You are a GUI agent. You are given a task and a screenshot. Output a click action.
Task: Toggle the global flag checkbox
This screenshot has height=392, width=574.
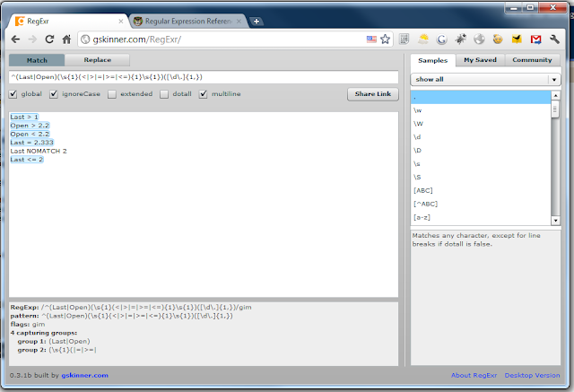13,94
